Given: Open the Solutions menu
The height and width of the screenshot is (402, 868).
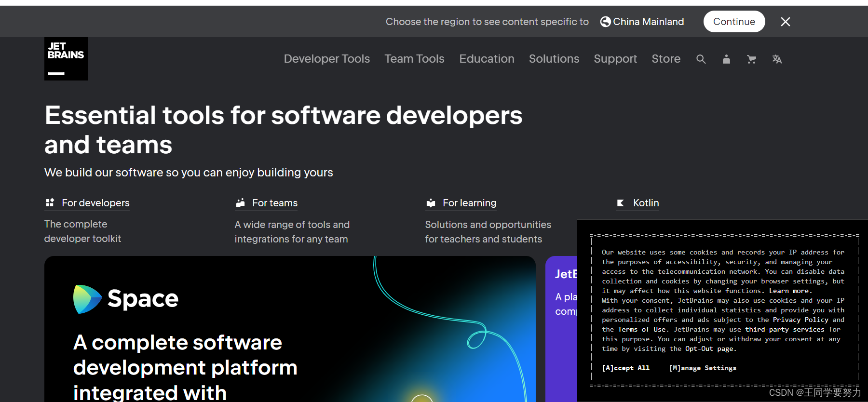Looking at the screenshot, I should click(554, 59).
